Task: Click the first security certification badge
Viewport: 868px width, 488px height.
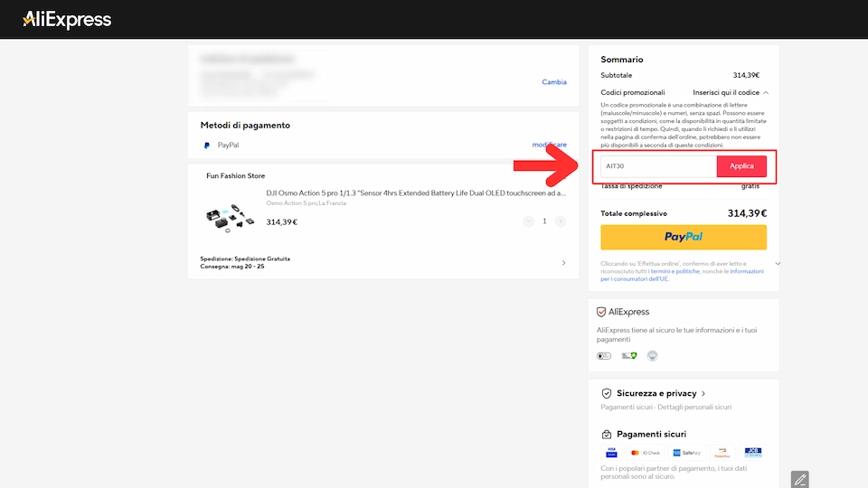Action: (603, 356)
